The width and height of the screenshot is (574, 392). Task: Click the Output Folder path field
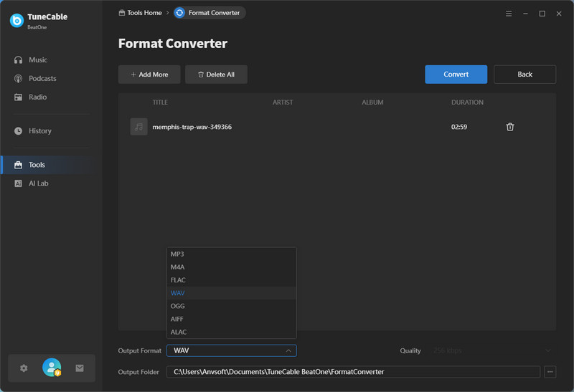pos(353,372)
